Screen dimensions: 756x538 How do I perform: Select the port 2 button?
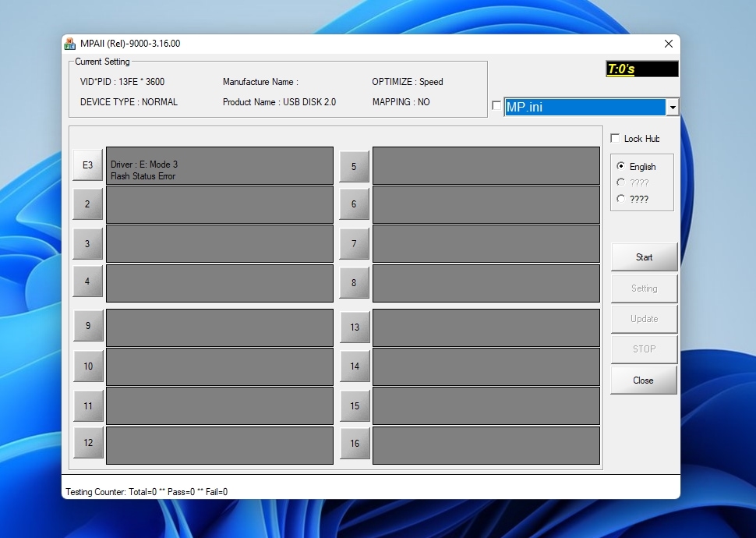(x=87, y=204)
